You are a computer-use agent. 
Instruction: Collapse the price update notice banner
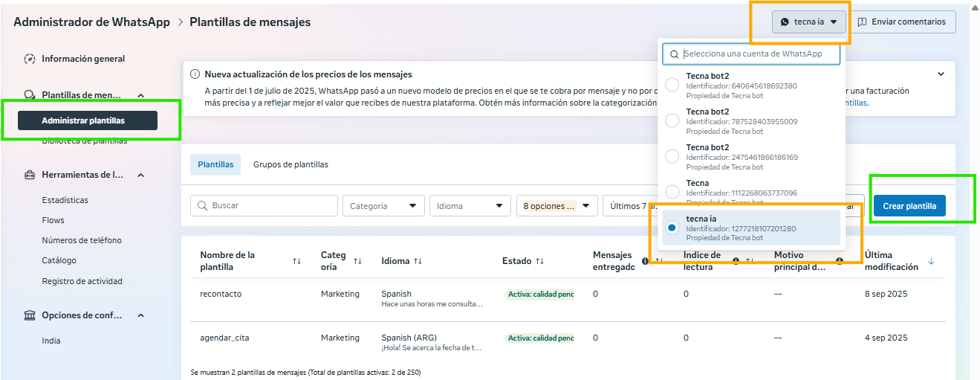[x=941, y=74]
